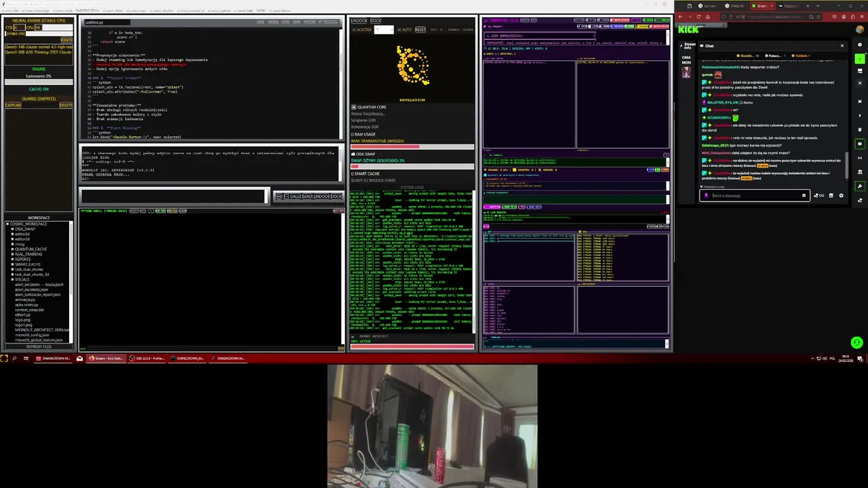Click the green checkmark sidebar icon
The image size is (868, 488).
tap(860, 59)
